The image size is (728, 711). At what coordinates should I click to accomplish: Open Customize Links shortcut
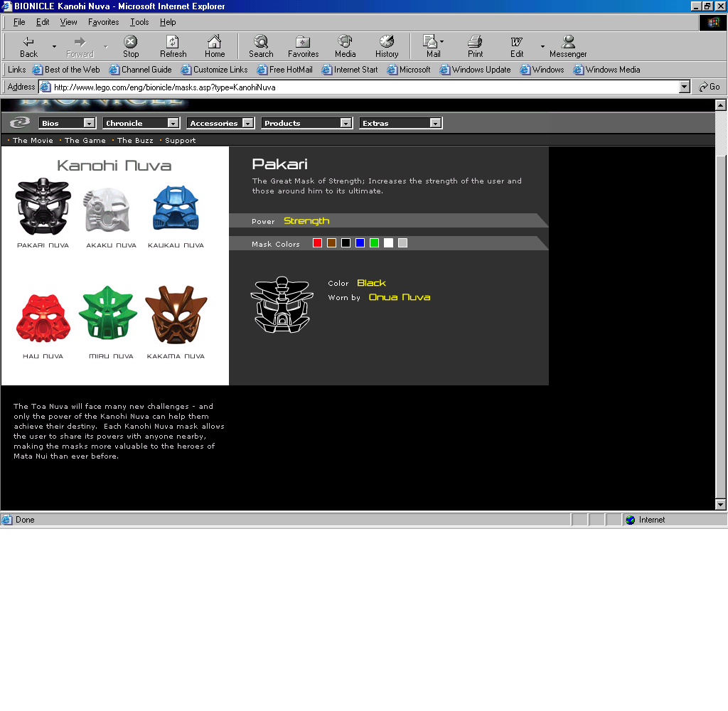point(214,70)
